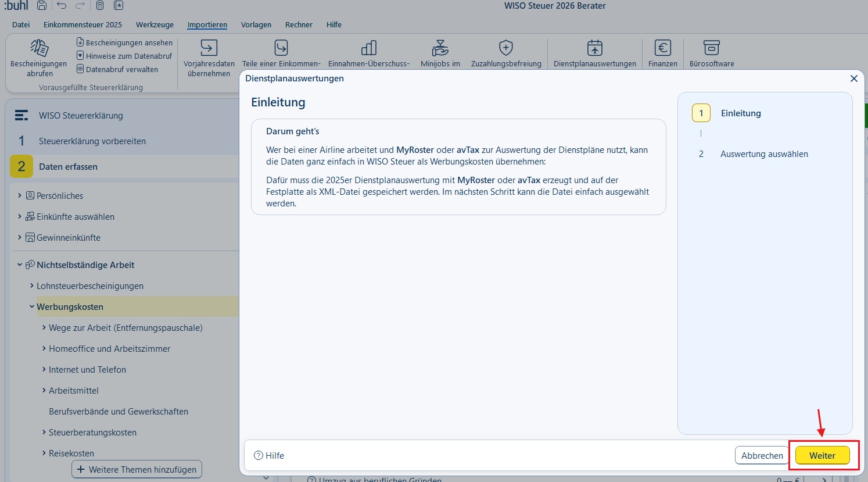This screenshot has width=868, height=482.
Task: Click the Teile einer Einkommen- import icon
Action: [x=281, y=48]
